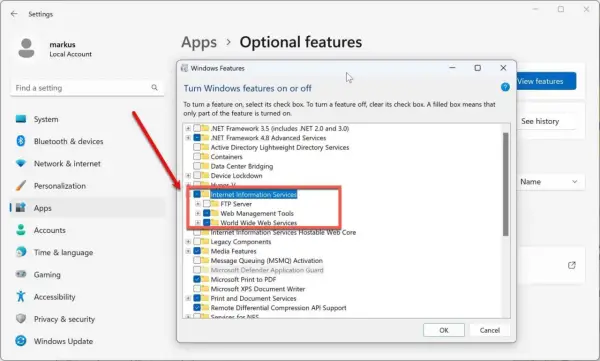Click the Windows Features list scrollbar thumb
Image resolution: width=600 pixels, height=361 pixels.
click(x=505, y=184)
